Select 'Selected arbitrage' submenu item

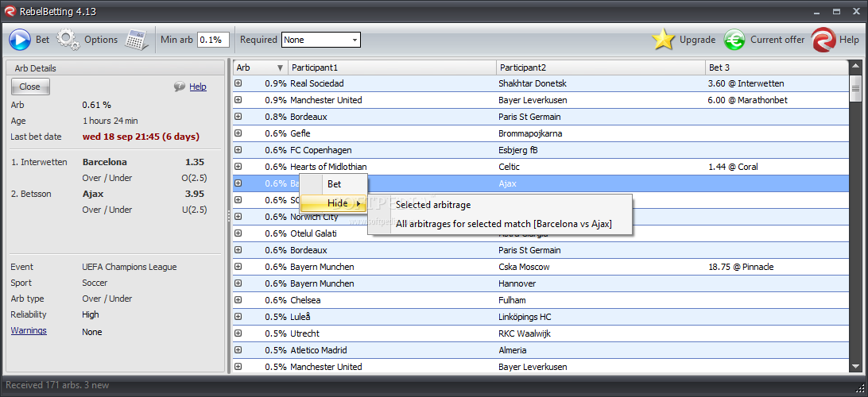501,205
